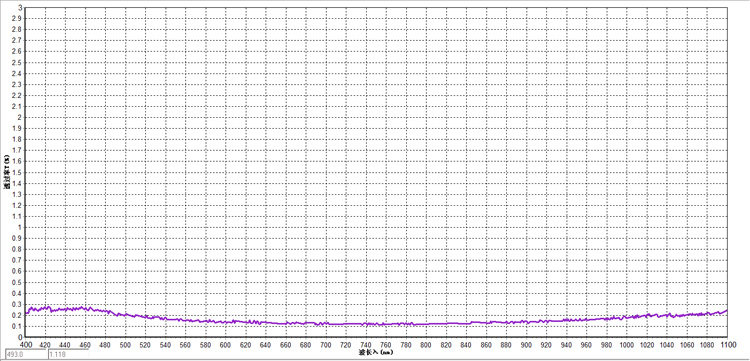Click the x-axis title below the 740 tick

(375, 352)
